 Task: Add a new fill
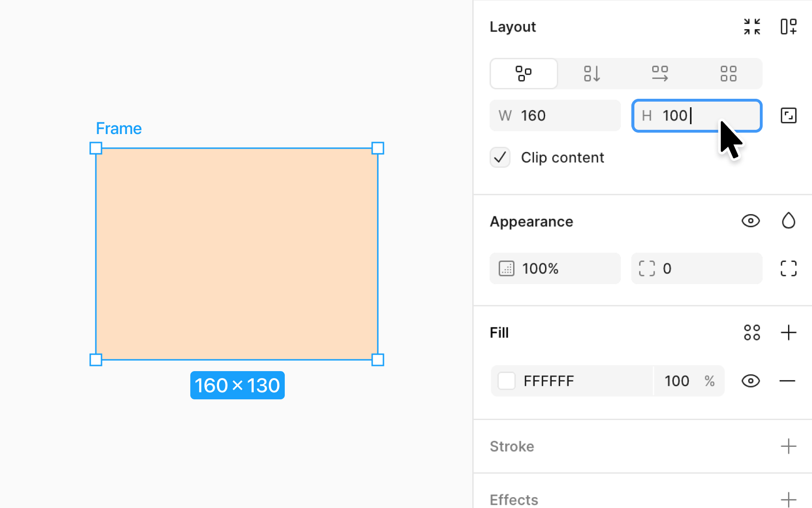(x=789, y=333)
